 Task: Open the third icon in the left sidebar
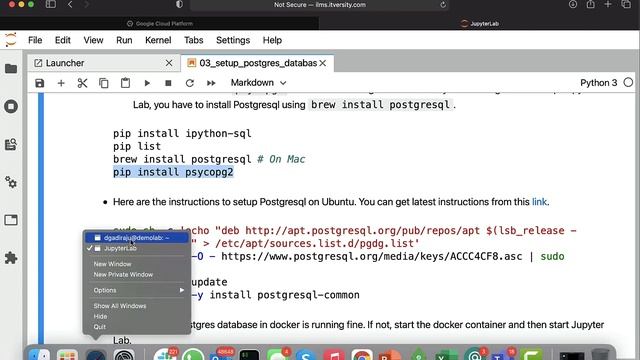[11, 144]
